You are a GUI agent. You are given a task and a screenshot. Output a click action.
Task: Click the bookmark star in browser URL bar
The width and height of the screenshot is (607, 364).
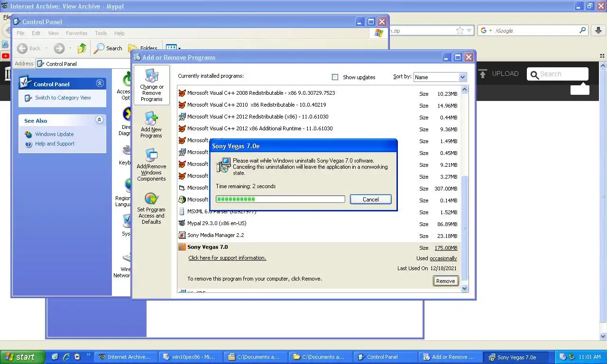[460, 30]
